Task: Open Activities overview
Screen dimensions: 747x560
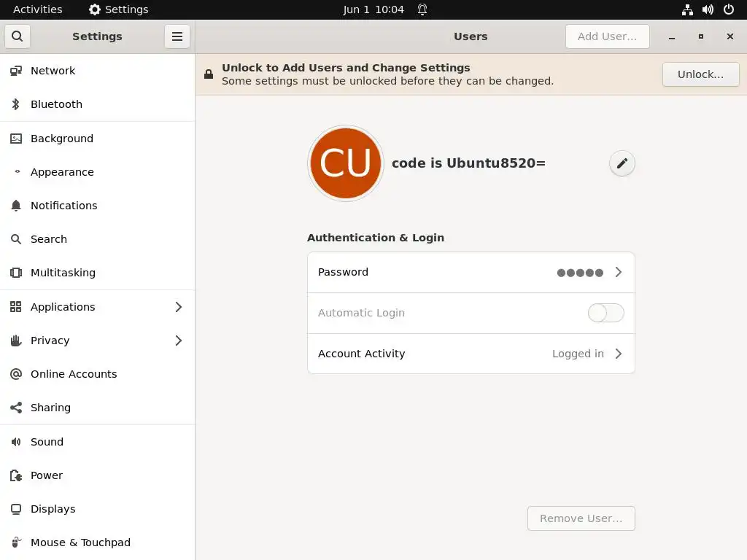Action: click(38, 9)
